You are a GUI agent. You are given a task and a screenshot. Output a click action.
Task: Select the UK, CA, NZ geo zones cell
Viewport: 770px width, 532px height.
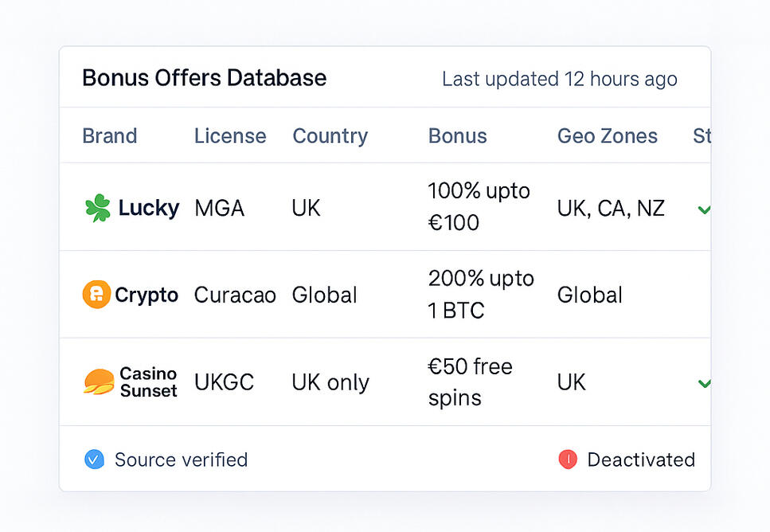point(611,207)
